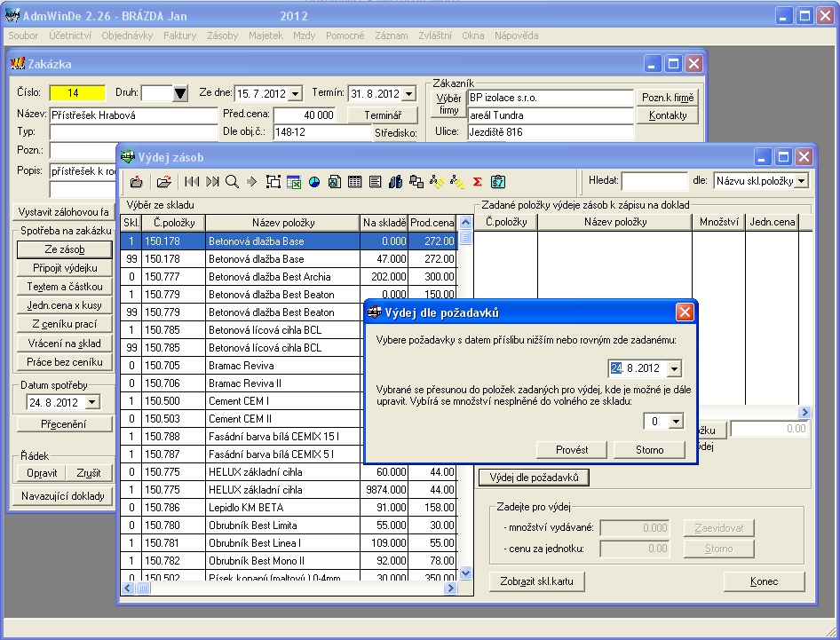This screenshot has width=840, height=640.
Task: Jump to first record with the toolbar arrow
Action: (191, 182)
